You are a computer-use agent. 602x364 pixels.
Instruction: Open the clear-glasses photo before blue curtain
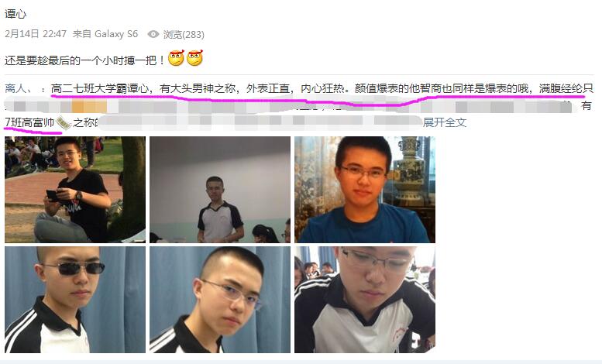point(220,300)
